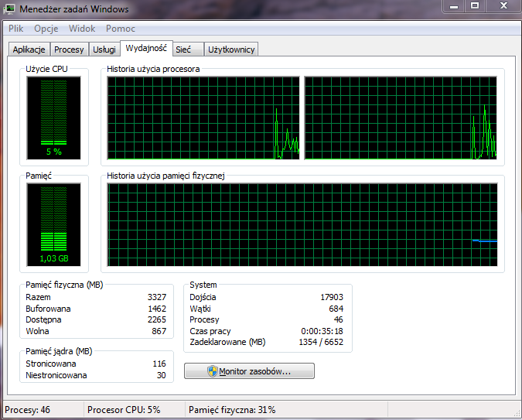Image resolution: width=522 pixels, height=420 pixels.
Task: Click the resize grip in the status bar corner
Action: point(517,414)
